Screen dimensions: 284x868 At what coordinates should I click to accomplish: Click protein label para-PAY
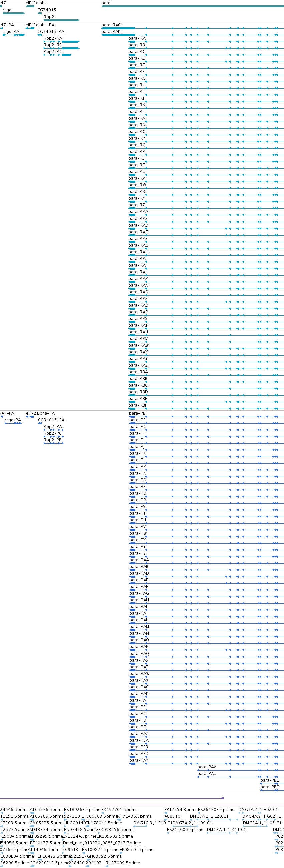click(x=139, y=760)
